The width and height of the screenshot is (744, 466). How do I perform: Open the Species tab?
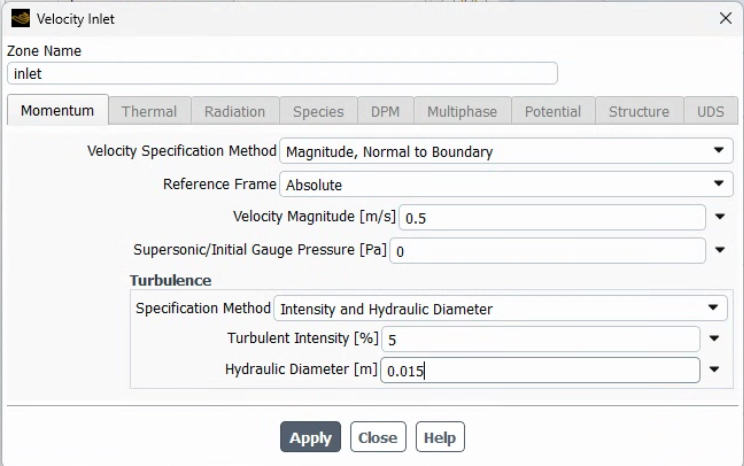(318, 111)
